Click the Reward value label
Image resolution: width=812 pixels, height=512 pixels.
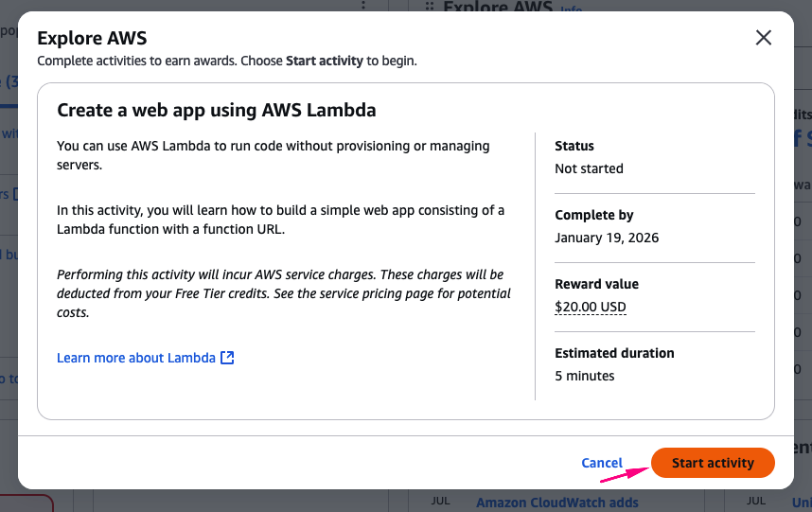[x=596, y=284]
